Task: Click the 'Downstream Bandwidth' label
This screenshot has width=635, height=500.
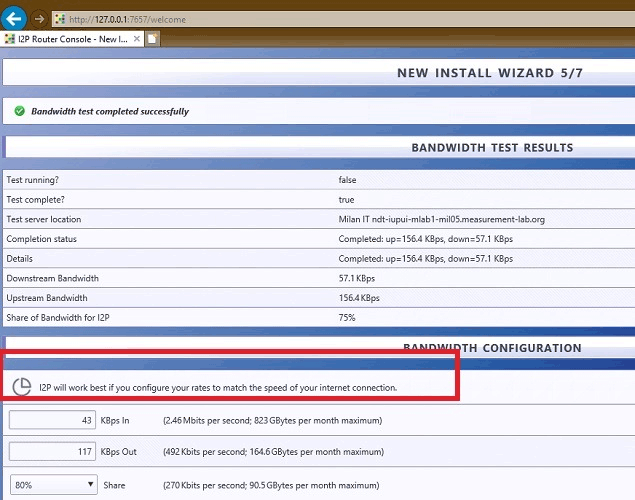Action: [52, 279]
